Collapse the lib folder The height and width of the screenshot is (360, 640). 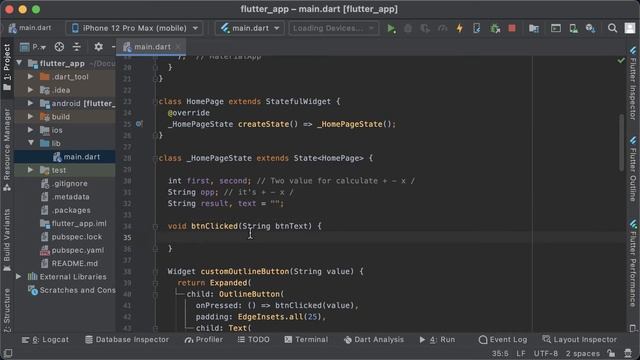31,143
